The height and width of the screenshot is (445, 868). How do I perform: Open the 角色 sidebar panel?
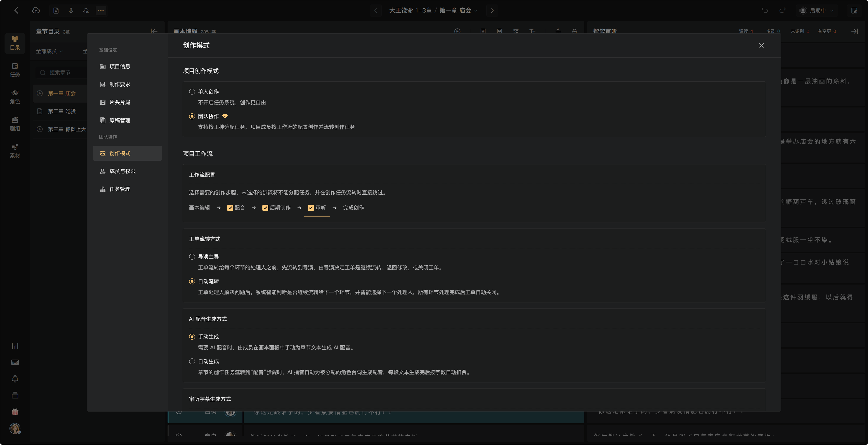15,97
